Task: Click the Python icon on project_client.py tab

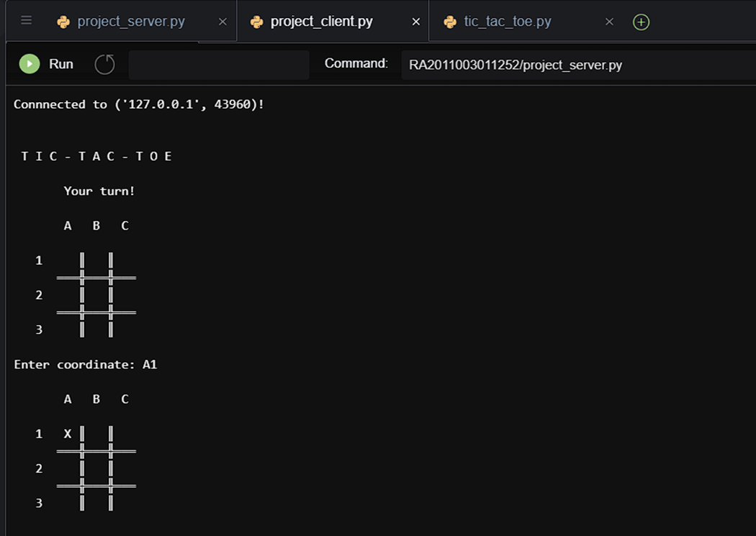Action: [x=256, y=22]
